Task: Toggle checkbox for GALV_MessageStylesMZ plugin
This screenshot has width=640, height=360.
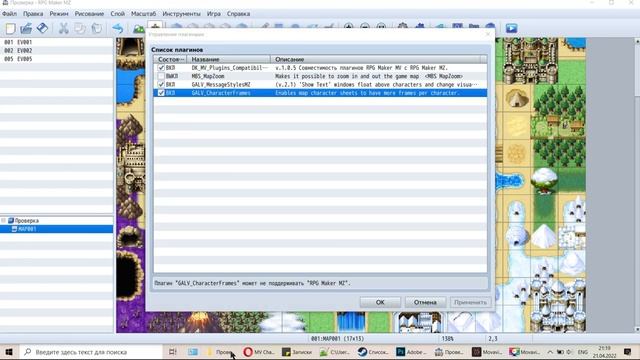Action: pos(161,84)
